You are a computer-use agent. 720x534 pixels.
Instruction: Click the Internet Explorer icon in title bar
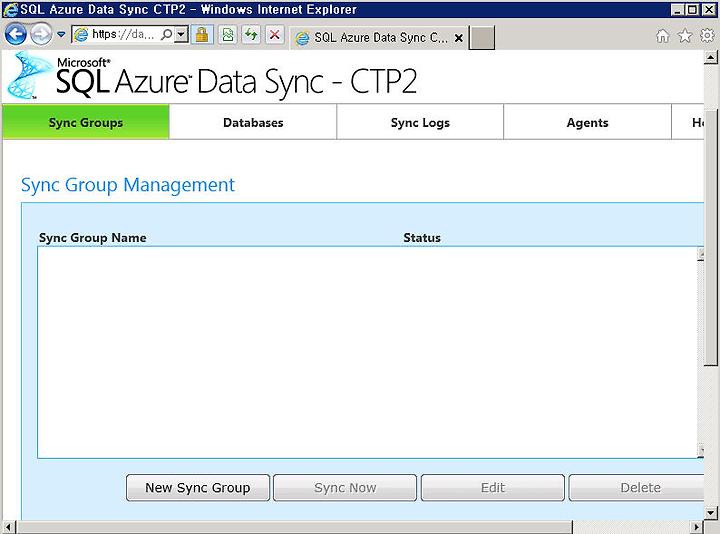10,10
